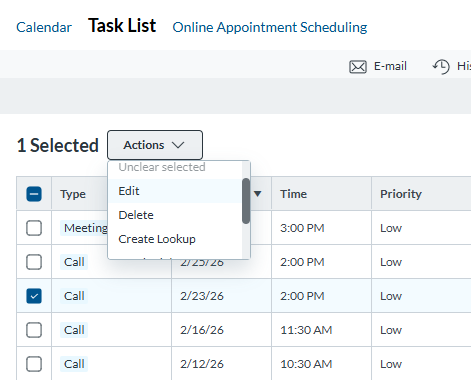Click the date column sort arrow

click(x=258, y=194)
